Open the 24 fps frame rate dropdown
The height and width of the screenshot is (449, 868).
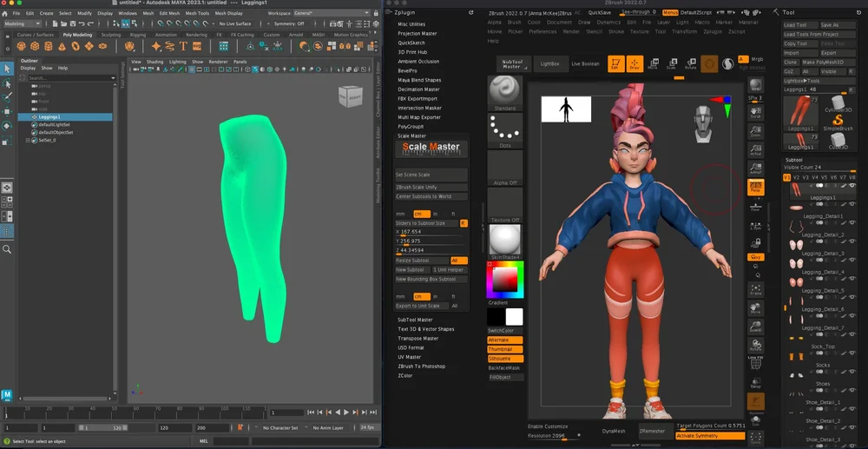tap(367, 428)
